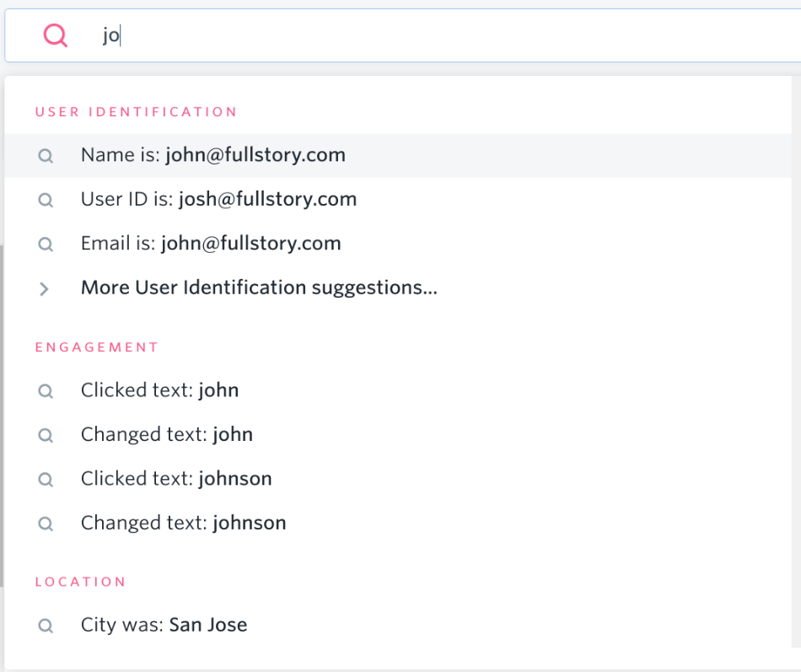Click the pink search magnifier icon
The image size is (801, 672).
pyautogui.click(x=55, y=35)
